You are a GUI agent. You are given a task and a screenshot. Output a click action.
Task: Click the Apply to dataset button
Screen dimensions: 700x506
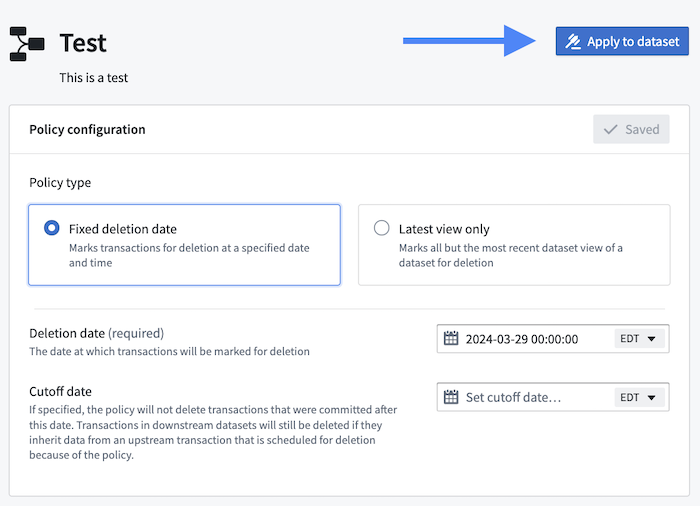[622, 41]
